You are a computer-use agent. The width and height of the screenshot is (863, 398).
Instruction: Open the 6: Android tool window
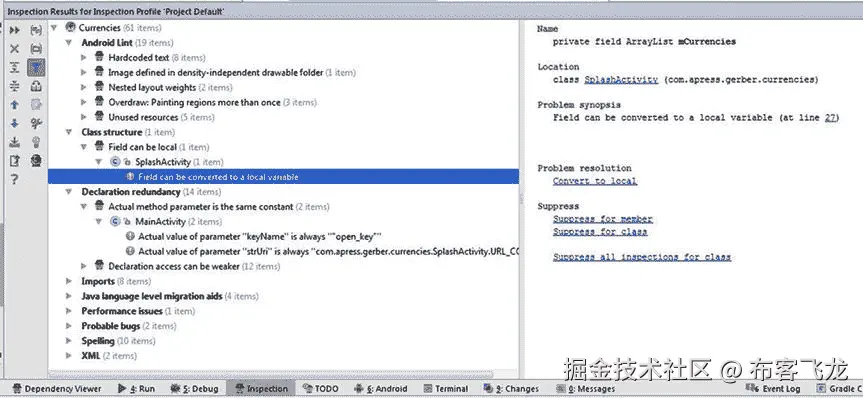380,389
